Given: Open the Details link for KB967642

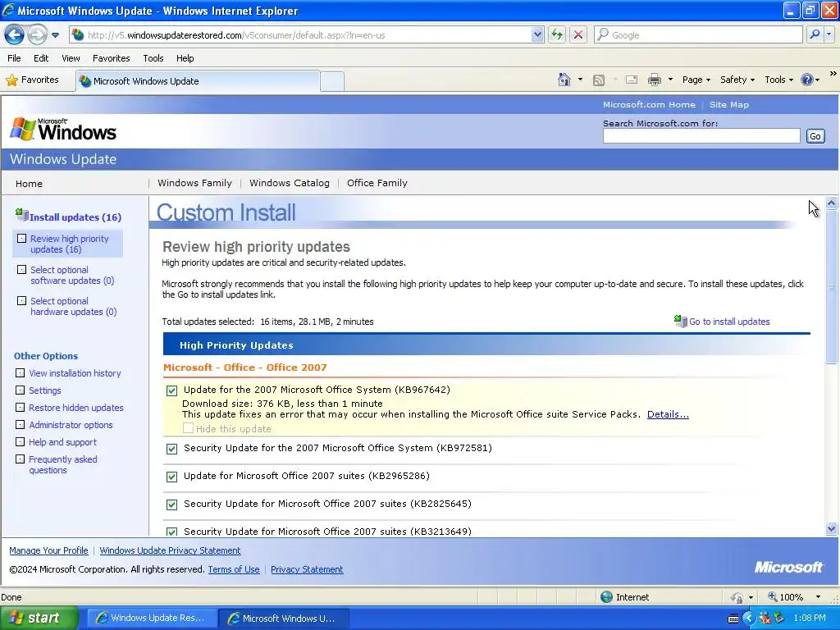Looking at the screenshot, I should 668,414.
